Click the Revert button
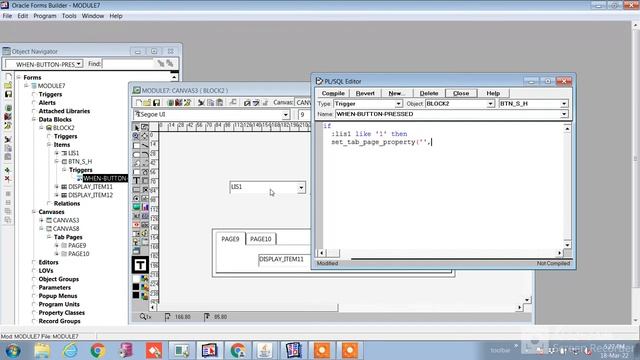640x360 pixels. click(365, 93)
